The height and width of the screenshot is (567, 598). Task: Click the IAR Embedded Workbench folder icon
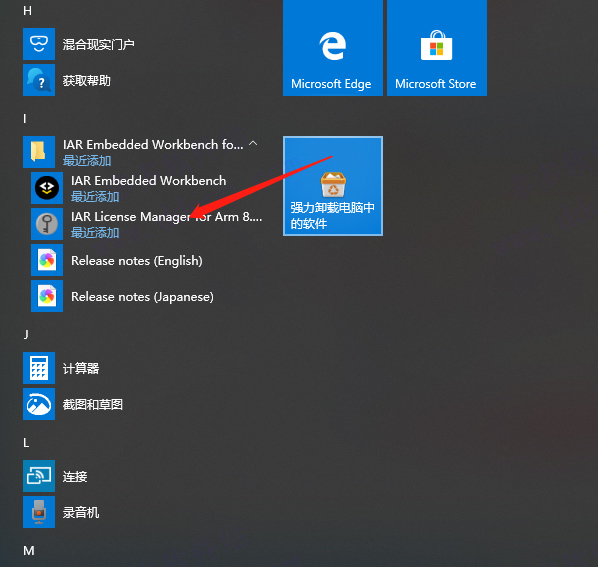coord(39,152)
